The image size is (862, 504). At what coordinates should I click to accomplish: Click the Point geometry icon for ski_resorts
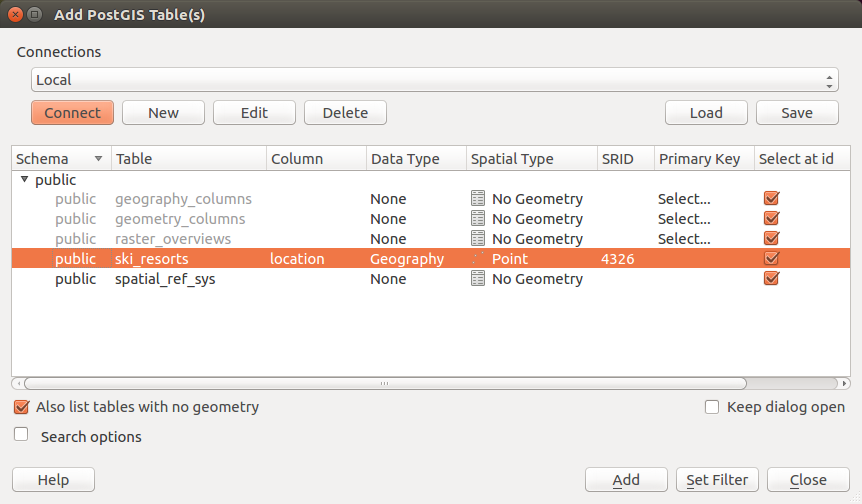478,259
